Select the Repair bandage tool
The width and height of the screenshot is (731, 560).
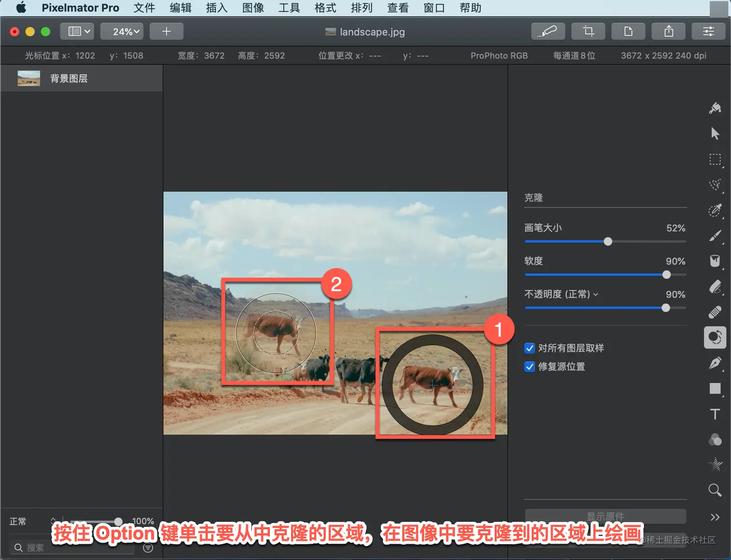click(715, 312)
